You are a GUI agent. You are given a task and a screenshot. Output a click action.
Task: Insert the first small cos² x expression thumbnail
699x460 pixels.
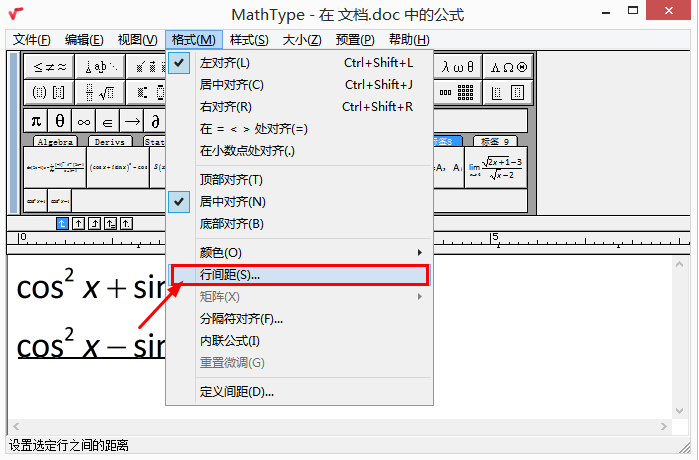coord(36,201)
